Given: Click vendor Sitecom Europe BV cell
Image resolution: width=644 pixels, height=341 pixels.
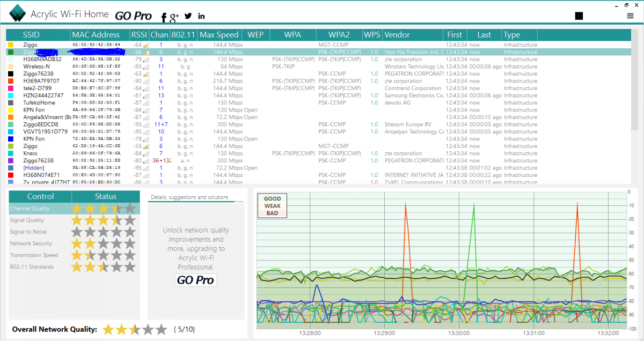Looking at the screenshot, I should pyautogui.click(x=408, y=124).
